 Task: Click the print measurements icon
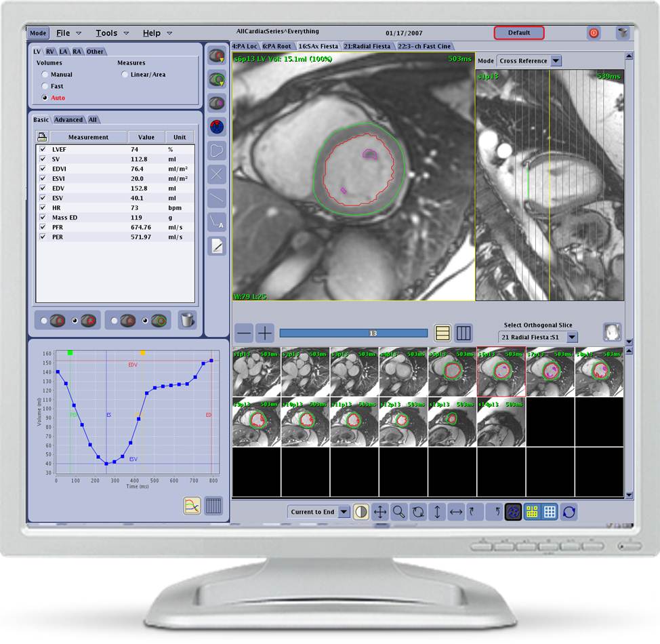42,137
